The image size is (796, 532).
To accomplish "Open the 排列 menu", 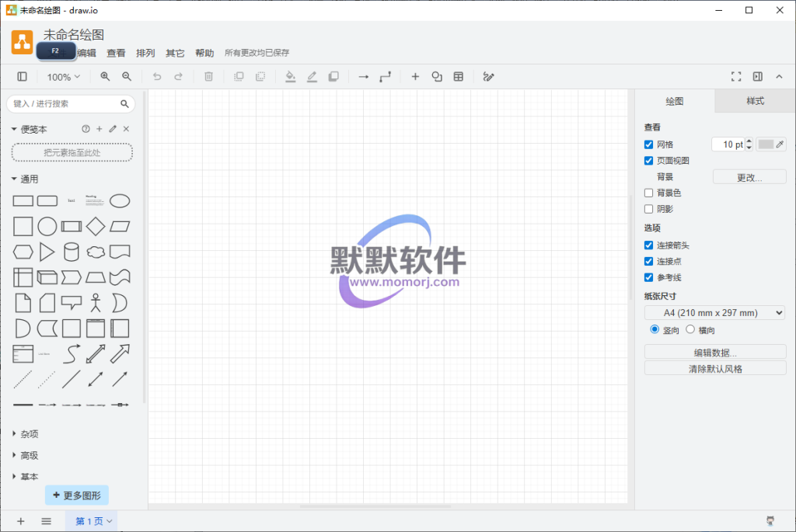I will click(x=145, y=54).
